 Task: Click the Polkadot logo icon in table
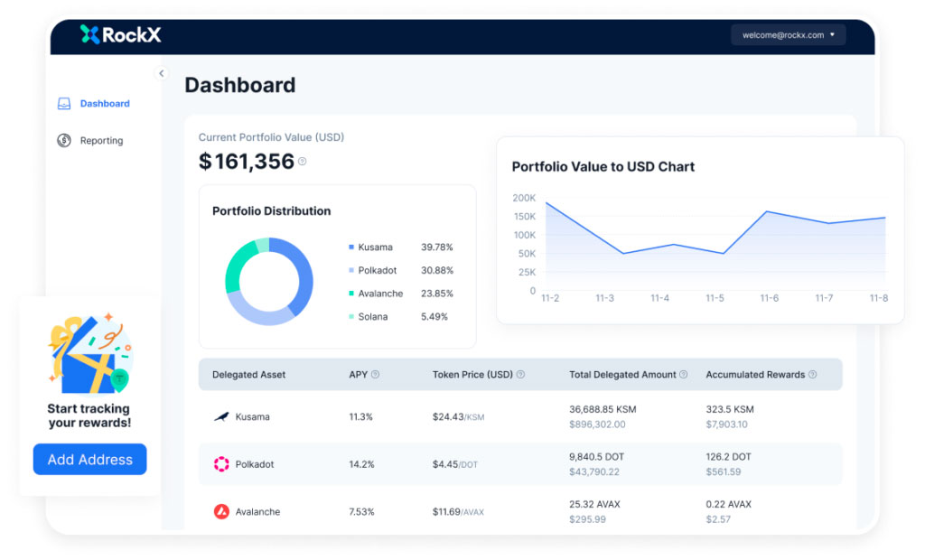coord(221,464)
